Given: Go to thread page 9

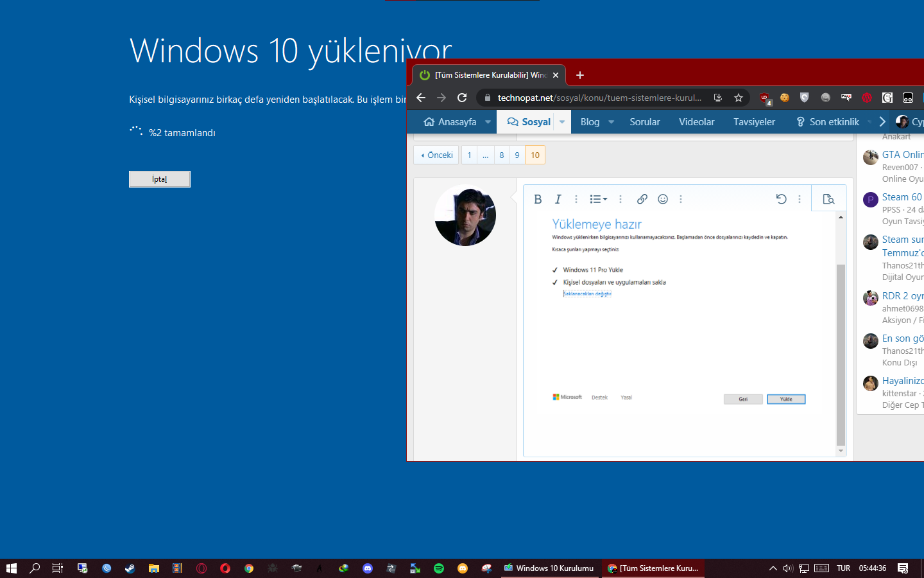Looking at the screenshot, I should tap(517, 155).
